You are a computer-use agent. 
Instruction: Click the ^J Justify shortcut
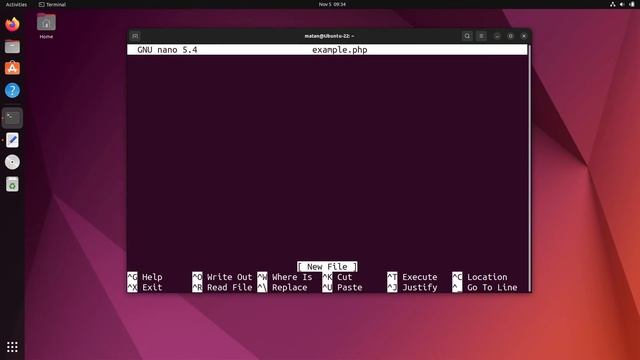(412, 287)
